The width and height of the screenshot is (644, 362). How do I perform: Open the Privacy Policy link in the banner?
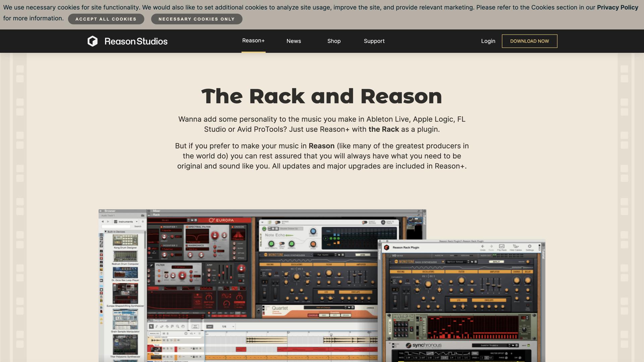[x=618, y=7]
